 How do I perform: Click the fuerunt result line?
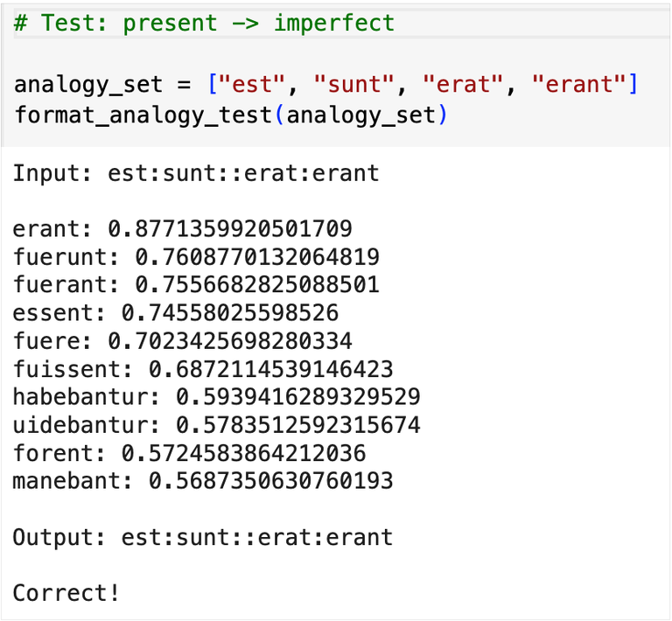[x=196, y=257]
